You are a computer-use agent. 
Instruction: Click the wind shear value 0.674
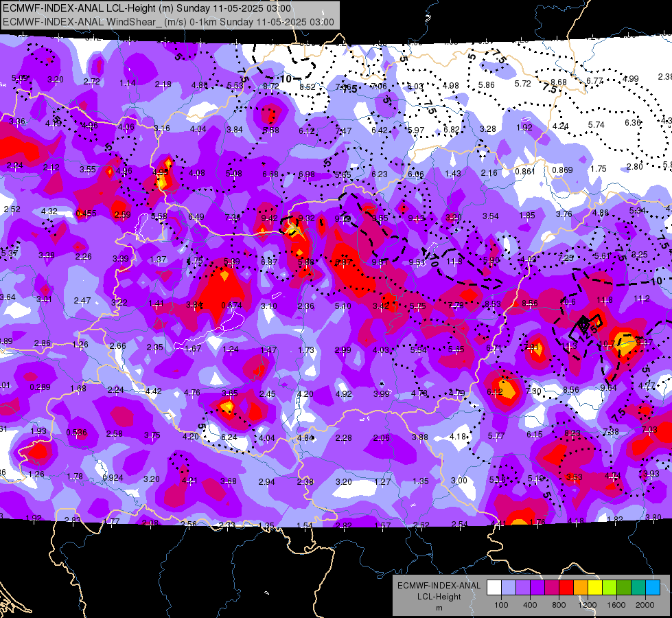coord(231,306)
